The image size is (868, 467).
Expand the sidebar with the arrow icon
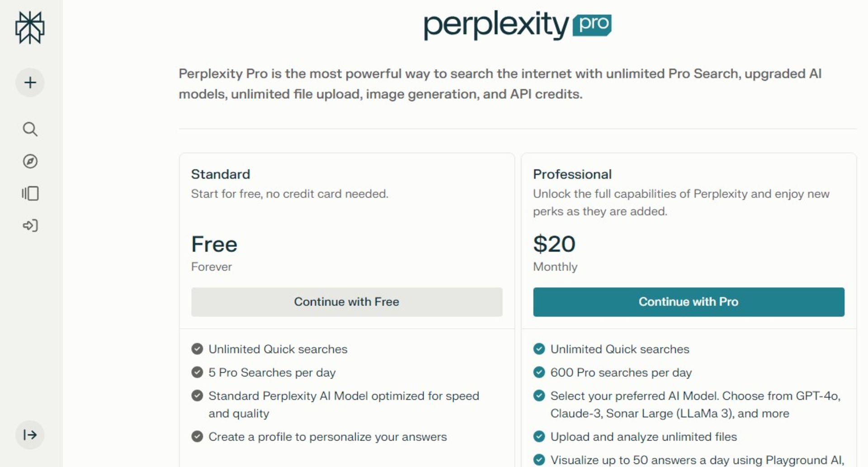[30, 435]
